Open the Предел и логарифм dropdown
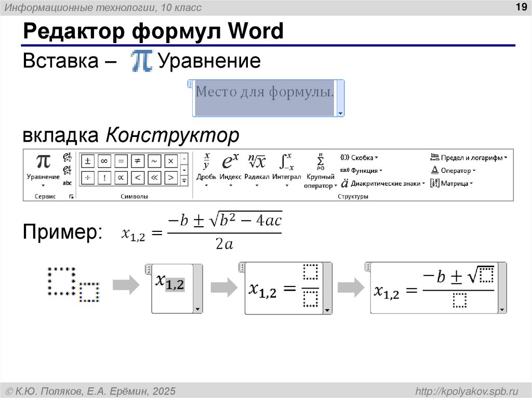Viewport: 532px width, 398px height. (469, 158)
